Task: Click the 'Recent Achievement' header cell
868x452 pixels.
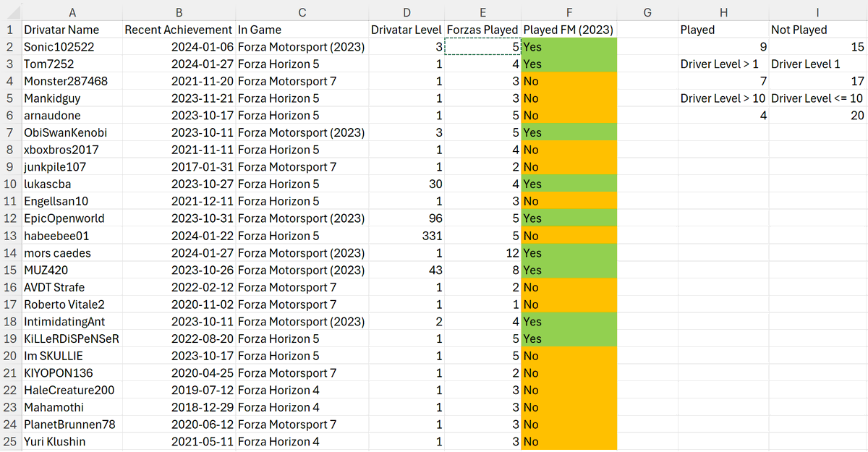Action: 179,30
